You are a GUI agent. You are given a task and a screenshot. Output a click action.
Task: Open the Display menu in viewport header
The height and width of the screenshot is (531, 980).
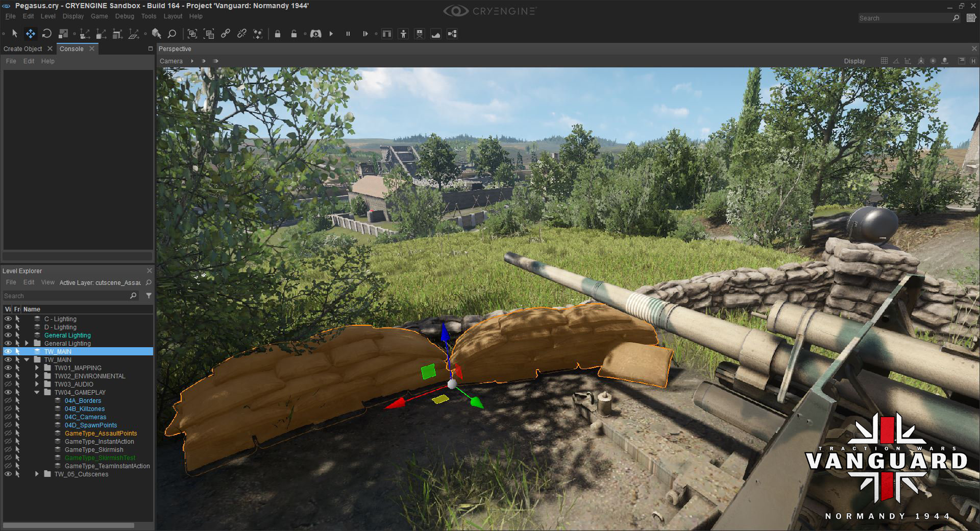tap(854, 61)
